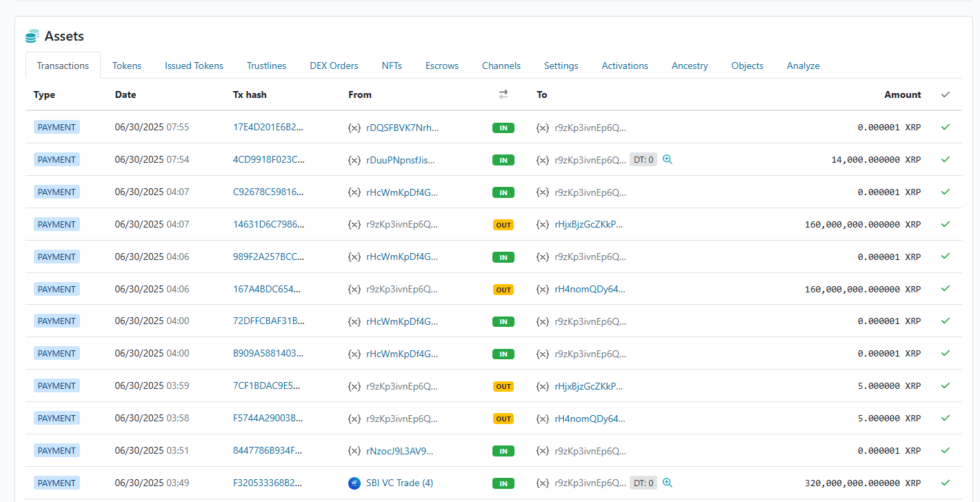Click PAYMENT badge in 17E4D201E6B2 row
Screen dimensions: 980x502
click(x=57, y=127)
